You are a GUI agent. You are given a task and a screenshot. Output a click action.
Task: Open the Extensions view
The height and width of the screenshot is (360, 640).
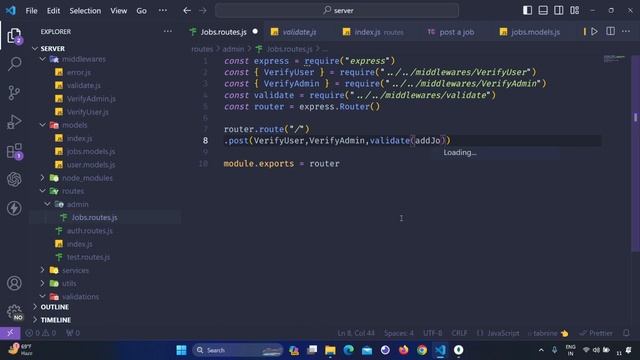click(x=14, y=151)
